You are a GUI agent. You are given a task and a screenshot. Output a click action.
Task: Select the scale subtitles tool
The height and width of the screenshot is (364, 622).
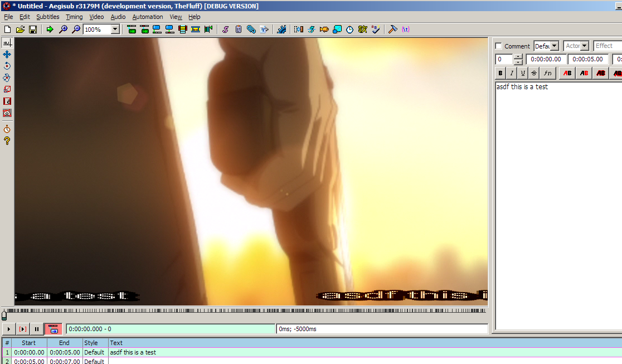click(x=7, y=89)
